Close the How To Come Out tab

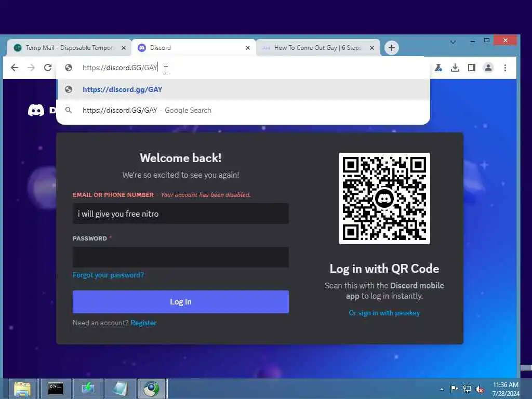pos(372,48)
